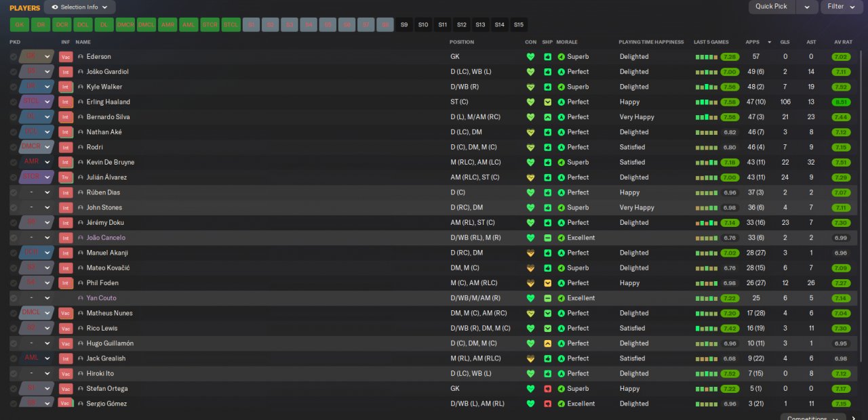Toggle pick checkbox for Jack Grealish
Screen dimensions: 868x420
[x=14, y=359]
